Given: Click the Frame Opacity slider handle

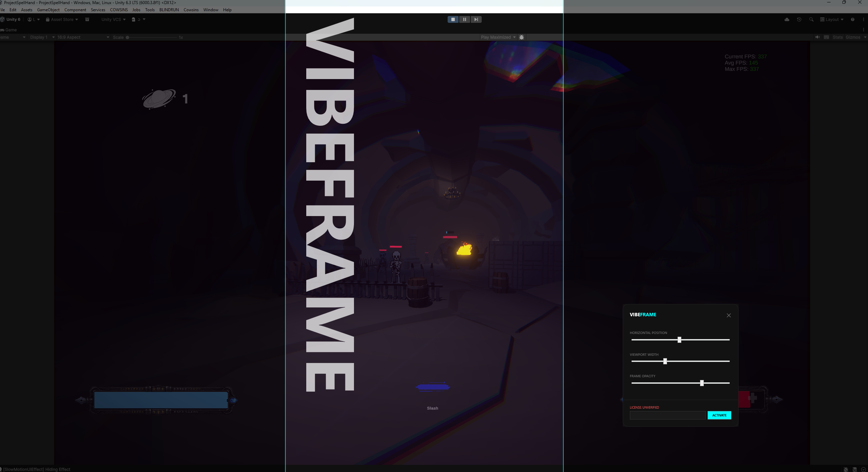Looking at the screenshot, I should 702,383.
